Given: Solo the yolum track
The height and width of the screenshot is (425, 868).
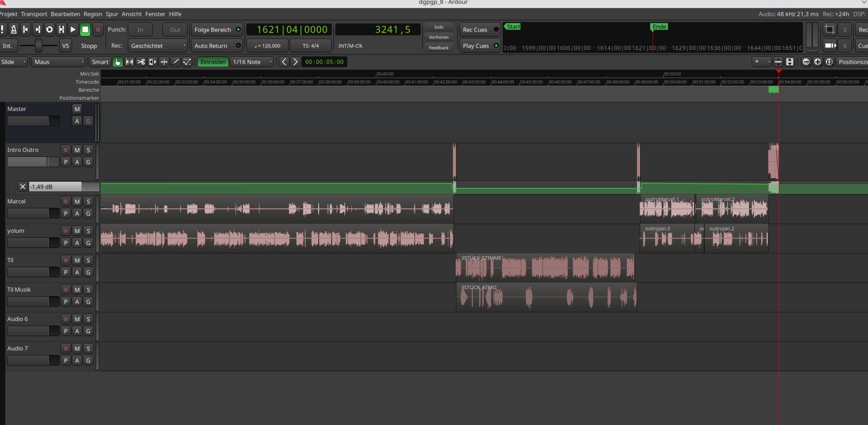Looking at the screenshot, I should 88,231.
